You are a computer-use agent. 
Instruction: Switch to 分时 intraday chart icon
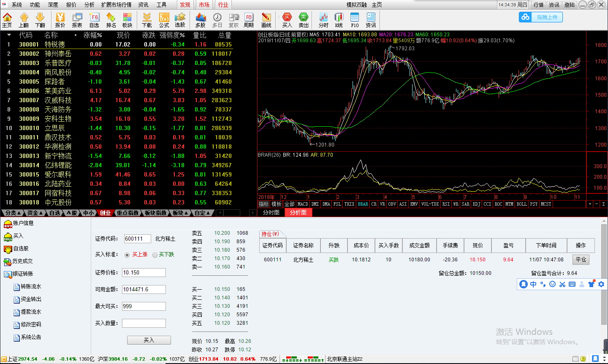coord(323,20)
